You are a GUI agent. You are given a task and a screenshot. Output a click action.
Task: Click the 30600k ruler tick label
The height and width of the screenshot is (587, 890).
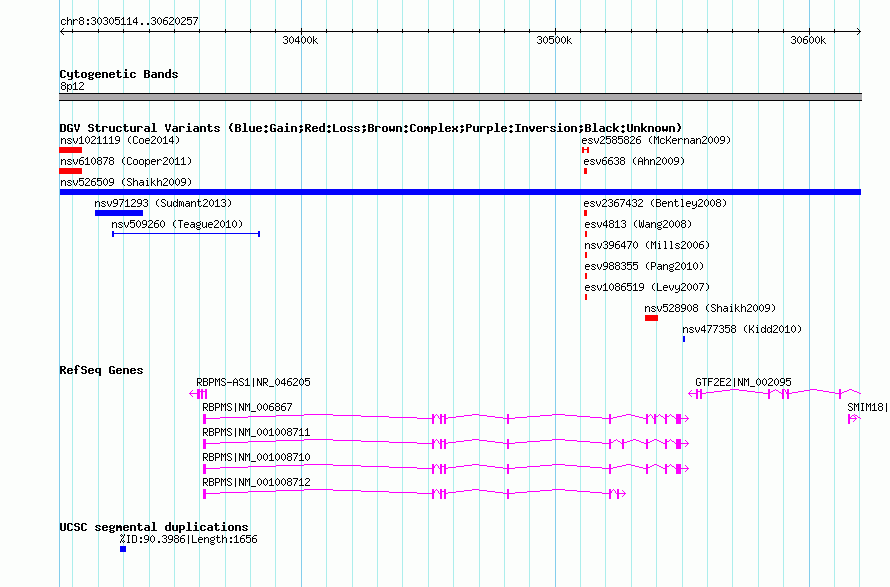pos(808,40)
